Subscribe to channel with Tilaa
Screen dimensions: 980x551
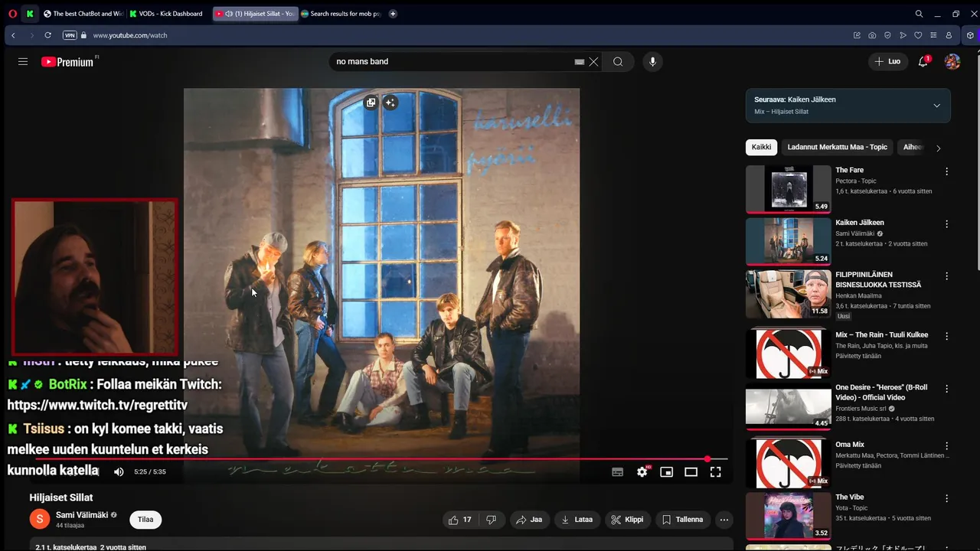[x=145, y=520]
